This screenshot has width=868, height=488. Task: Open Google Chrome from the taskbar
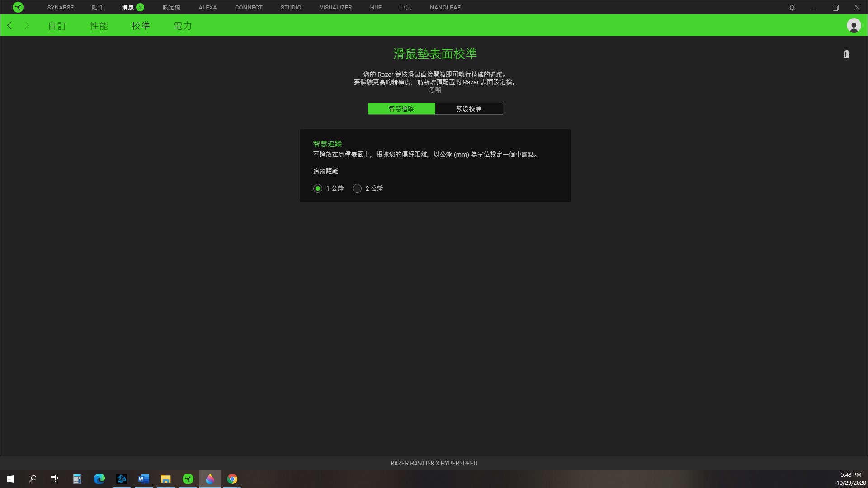coord(232,479)
